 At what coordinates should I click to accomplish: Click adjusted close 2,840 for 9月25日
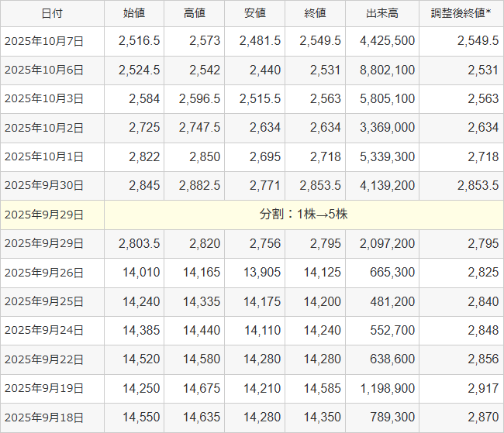pyautogui.click(x=483, y=301)
